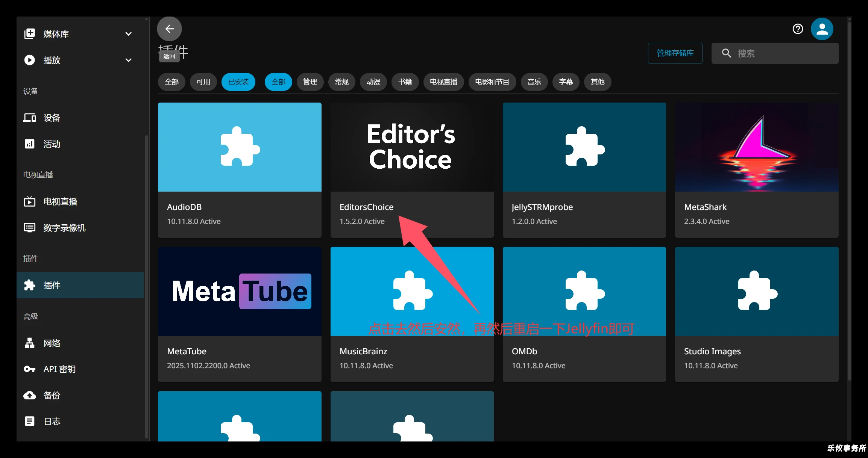This screenshot has width=868, height=458.
Task: Click the MusicBrainz version text 10.11.8.0 Active
Action: pos(366,366)
